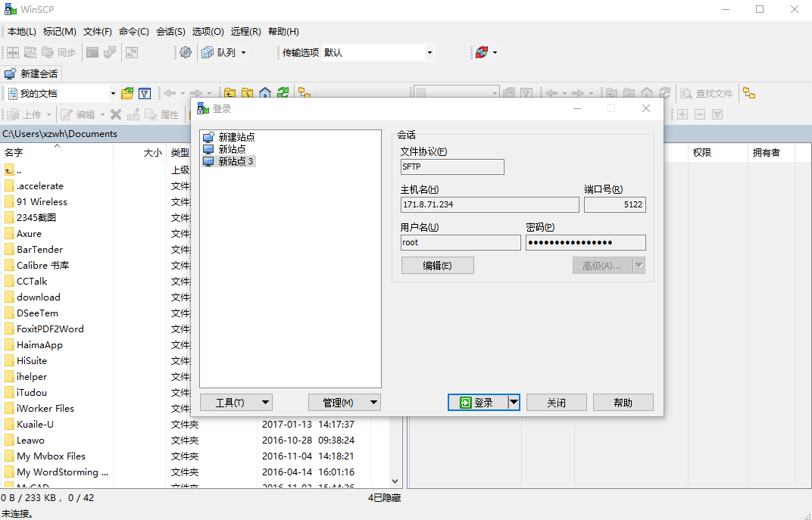The width and height of the screenshot is (812, 520).
Task: Click the 属性 properties toolbar button
Action: click(162, 114)
